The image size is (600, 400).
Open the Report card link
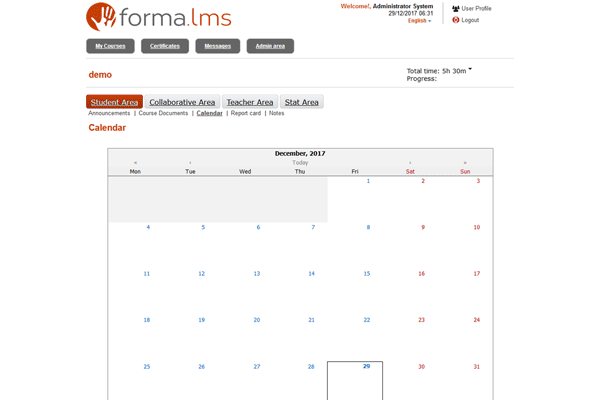click(246, 114)
